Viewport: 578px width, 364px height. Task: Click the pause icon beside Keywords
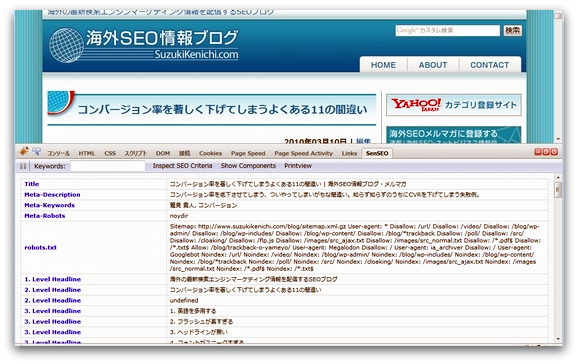pyautogui.click(x=23, y=166)
